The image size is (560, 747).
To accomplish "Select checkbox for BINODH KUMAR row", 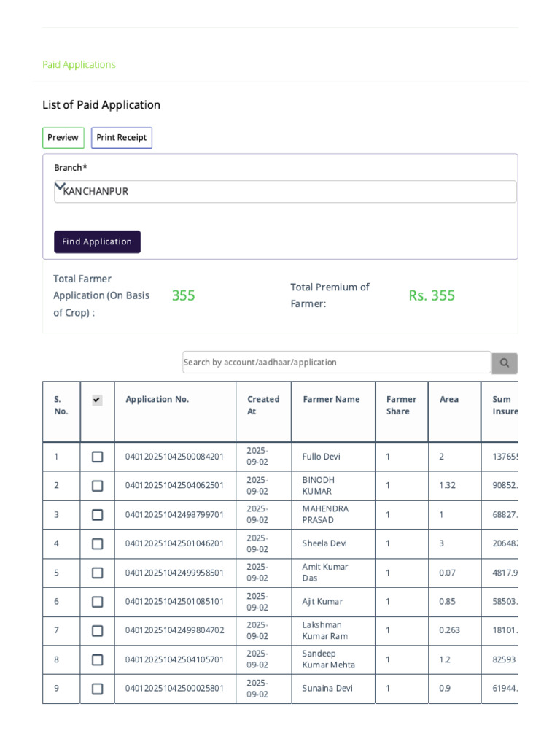I will coord(97,486).
